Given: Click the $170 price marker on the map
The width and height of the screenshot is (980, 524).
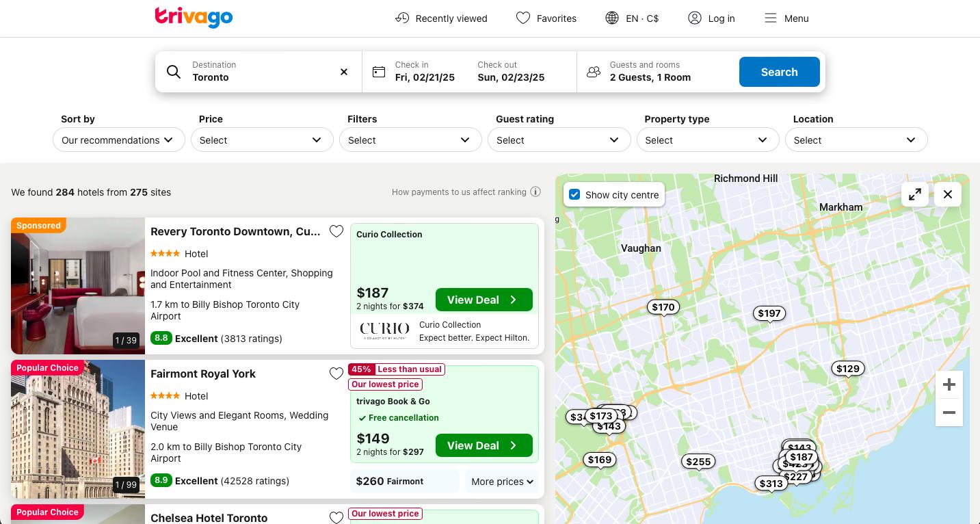Looking at the screenshot, I should click(663, 307).
